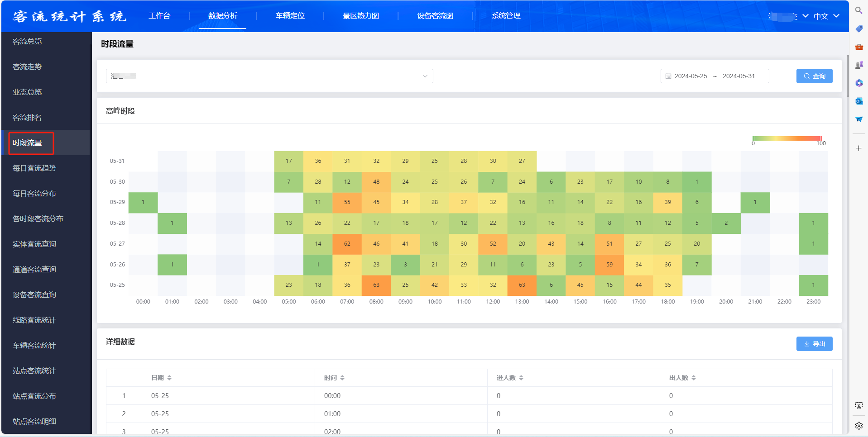Click the blue paper plane sidebar icon
This screenshot has height=437, width=868.
[x=858, y=119]
